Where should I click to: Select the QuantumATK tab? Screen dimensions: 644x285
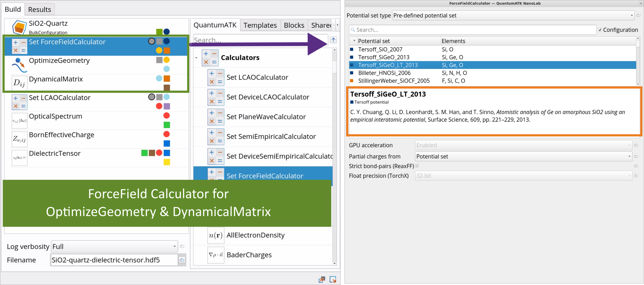(x=215, y=25)
